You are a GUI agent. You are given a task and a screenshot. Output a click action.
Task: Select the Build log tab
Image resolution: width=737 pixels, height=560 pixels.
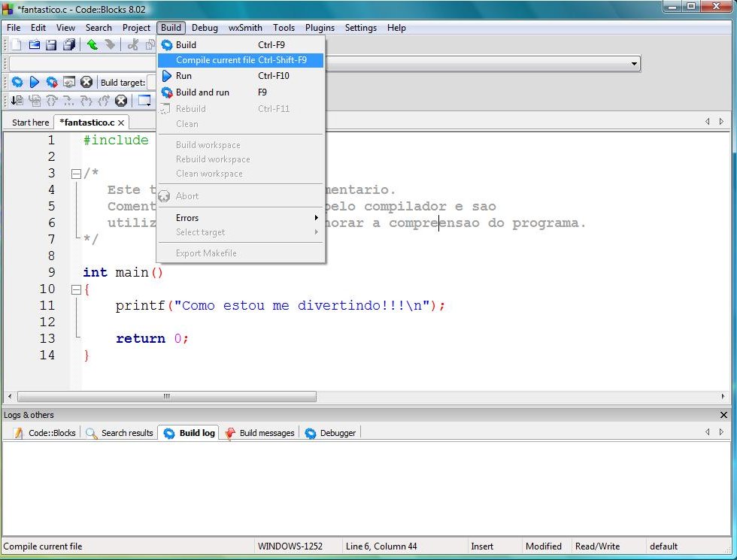tap(189, 433)
